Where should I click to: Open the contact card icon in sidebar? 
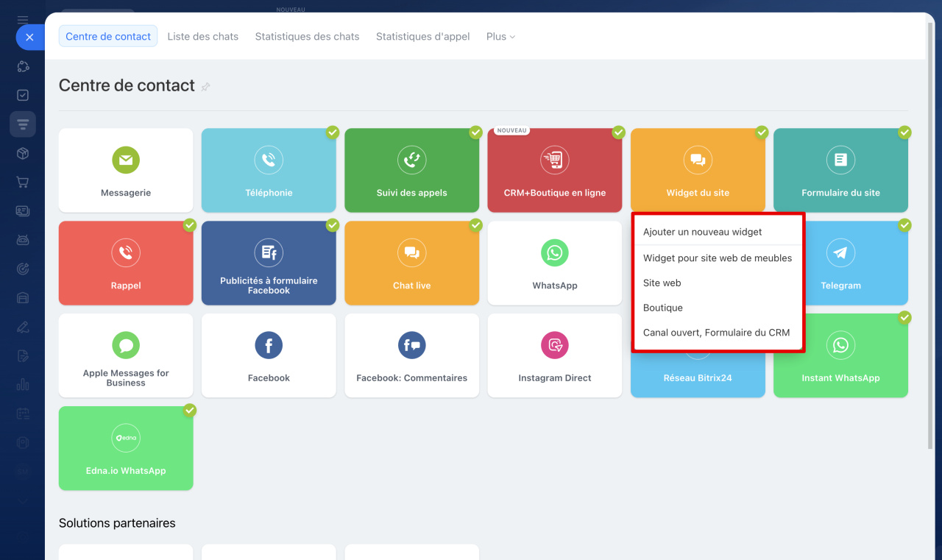tap(23, 211)
